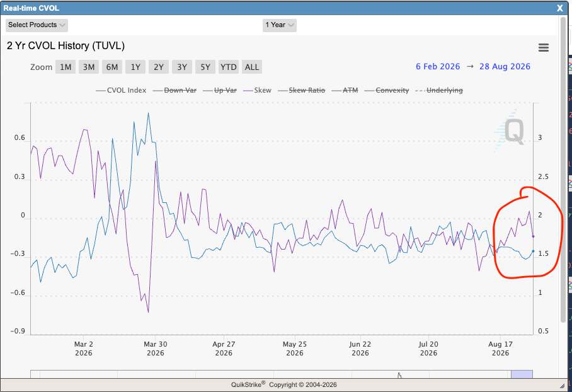Image resolution: width=572 pixels, height=392 pixels.
Task: Click the navigator range selection handle
Action: [522, 374]
